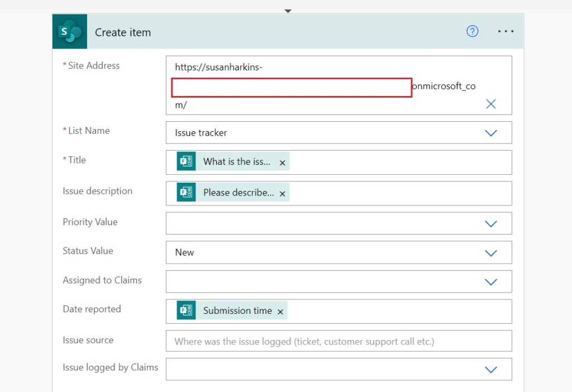Open the List Name dropdown
Image resolution: width=572 pixels, height=392 pixels.
click(490, 133)
